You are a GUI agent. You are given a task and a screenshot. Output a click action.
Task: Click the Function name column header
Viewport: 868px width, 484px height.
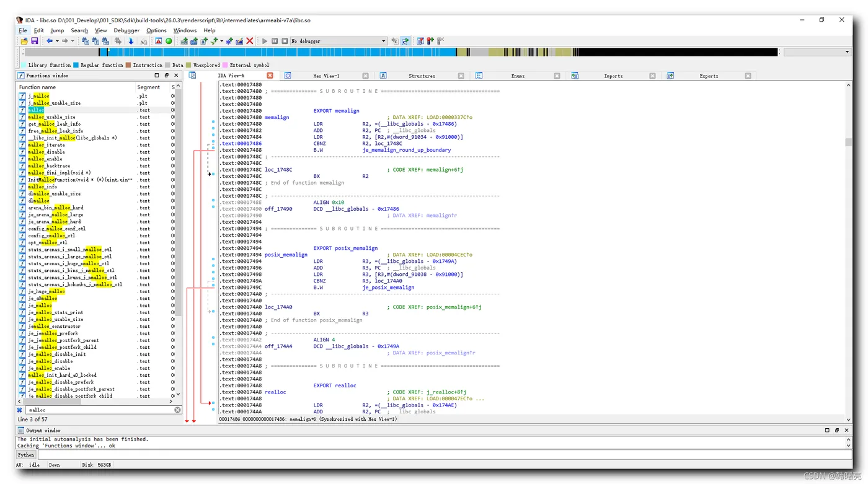pos(37,87)
